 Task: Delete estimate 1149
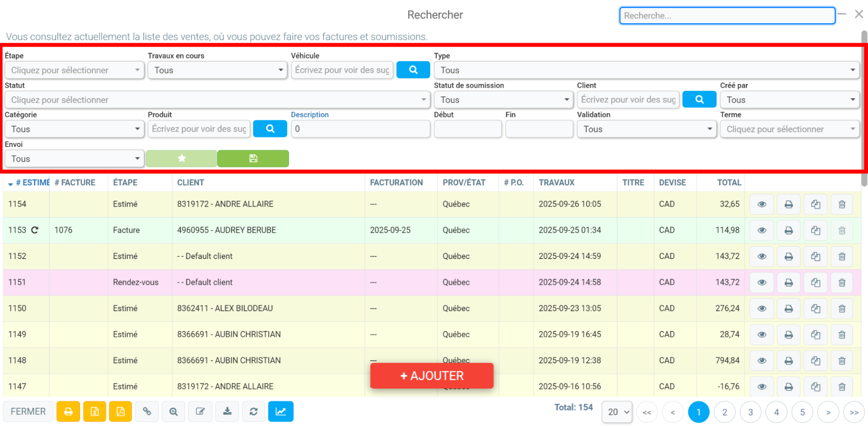coord(842,334)
